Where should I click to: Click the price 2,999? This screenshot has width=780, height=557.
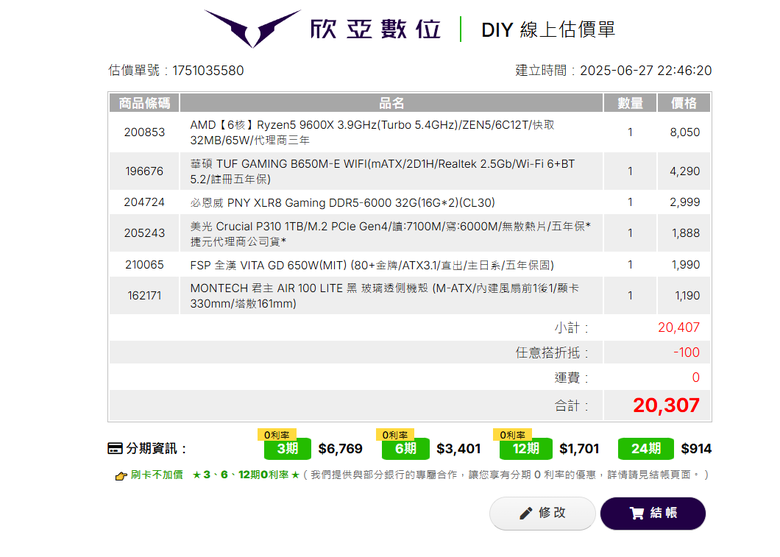(x=684, y=202)
